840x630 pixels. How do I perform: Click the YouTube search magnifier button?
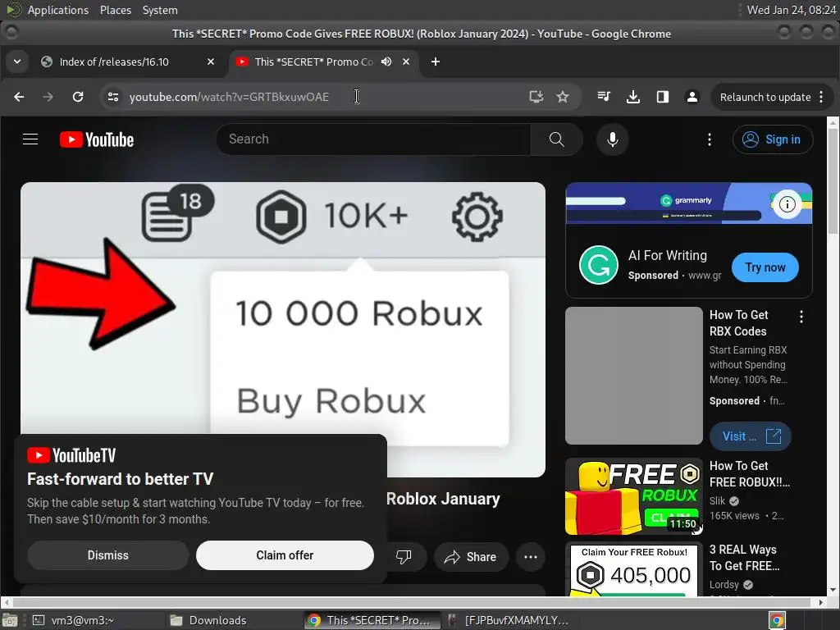click(x=557, y=139)
